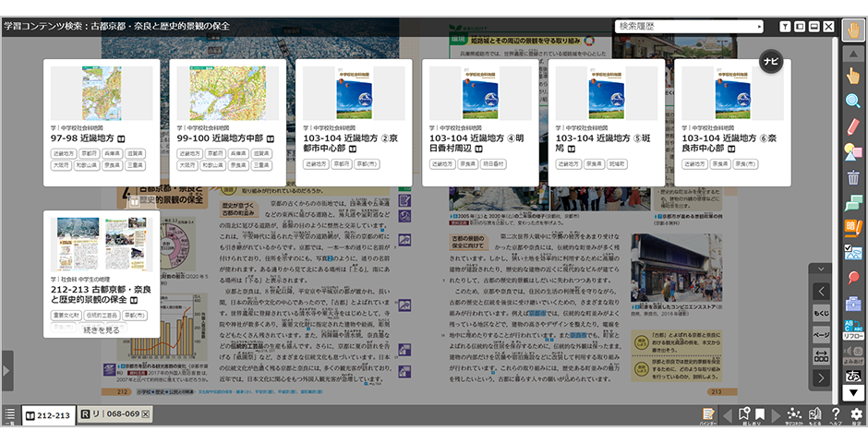868x443 pixels.
Task: Click 明日香村 tag on the card
Action: pos(493,164)
